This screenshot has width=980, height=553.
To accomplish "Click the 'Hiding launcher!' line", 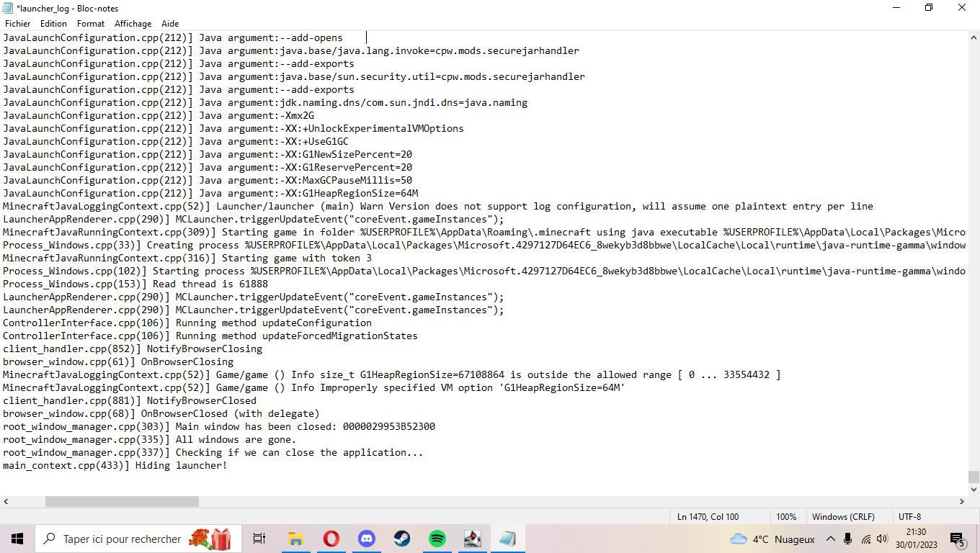I will point(115,465).
